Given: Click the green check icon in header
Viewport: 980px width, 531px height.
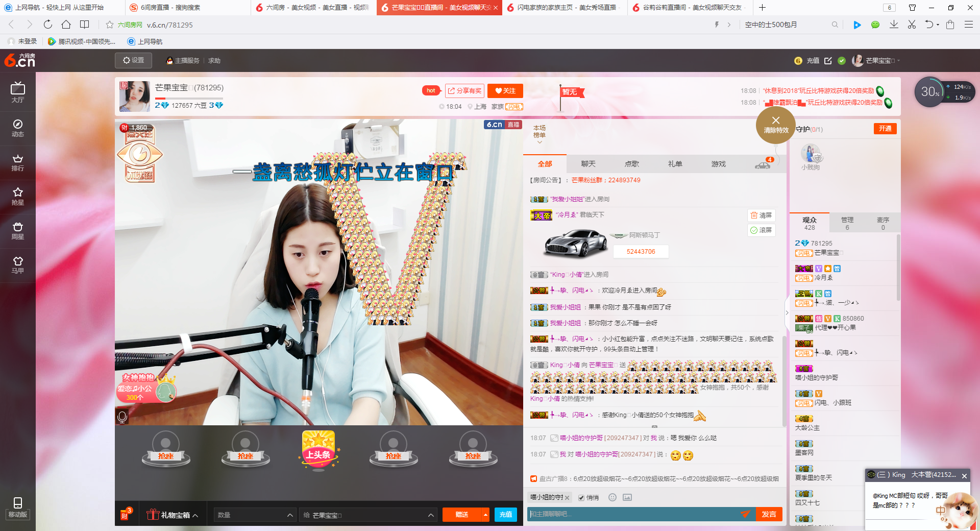Looking at the screenshot, I should coord(842,61).
